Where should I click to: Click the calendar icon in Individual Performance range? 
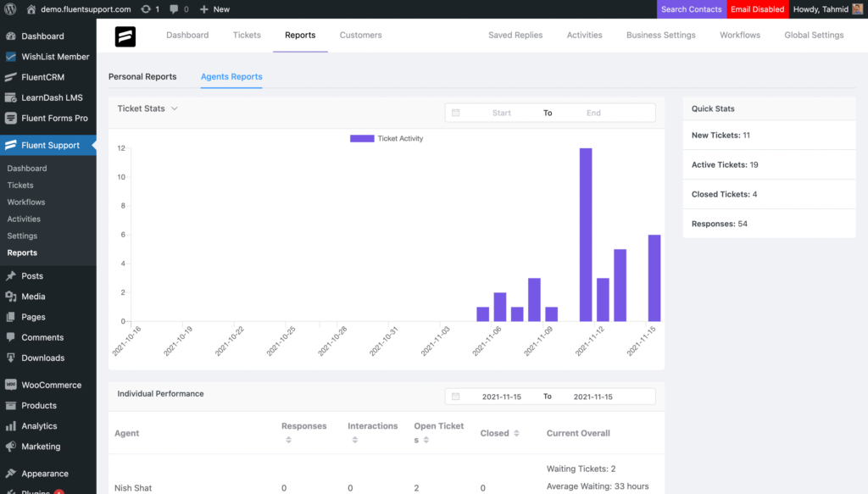[x=455, y=396]
